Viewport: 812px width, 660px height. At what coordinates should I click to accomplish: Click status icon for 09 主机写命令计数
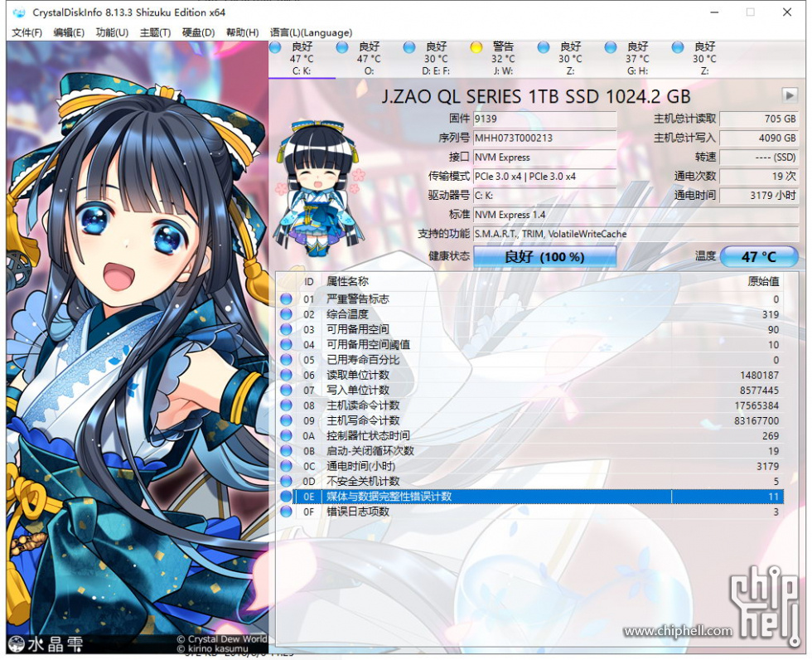point(286,420)
